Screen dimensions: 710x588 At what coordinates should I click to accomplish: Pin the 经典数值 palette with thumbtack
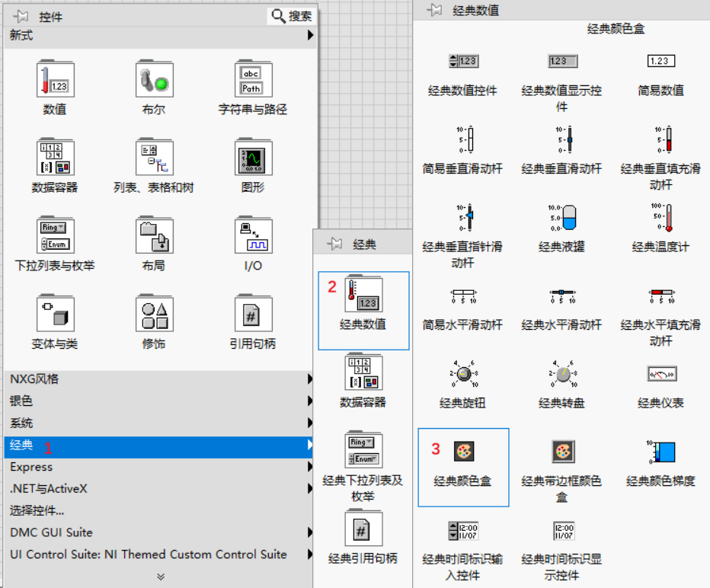click(434, 9)
